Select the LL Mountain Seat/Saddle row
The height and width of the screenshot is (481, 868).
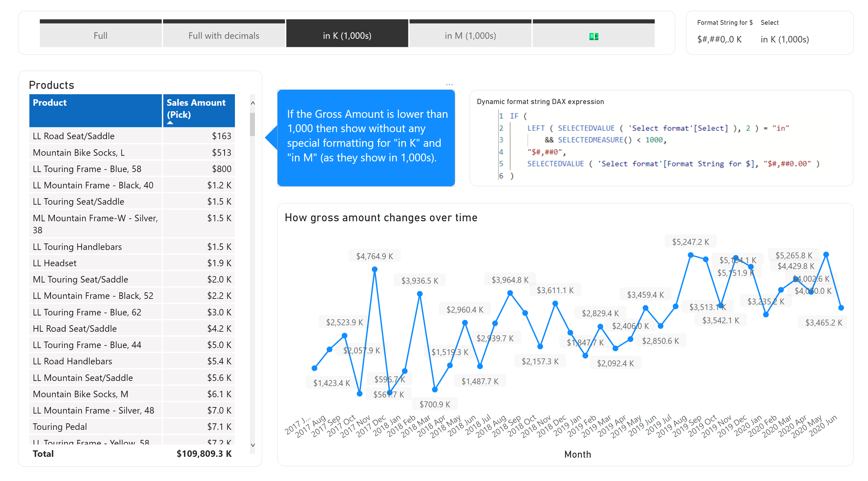132,378
